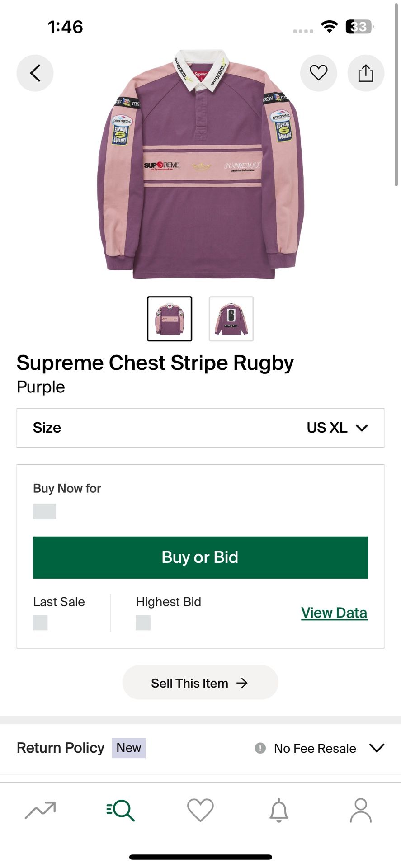Open the notifications bell tab
This screenshot has width=401, height=868.
279,810
